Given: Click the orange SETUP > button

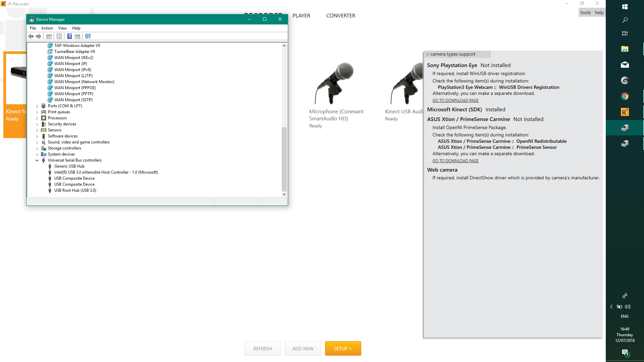Looking at the screenshot, I should [x=343, y=349].
